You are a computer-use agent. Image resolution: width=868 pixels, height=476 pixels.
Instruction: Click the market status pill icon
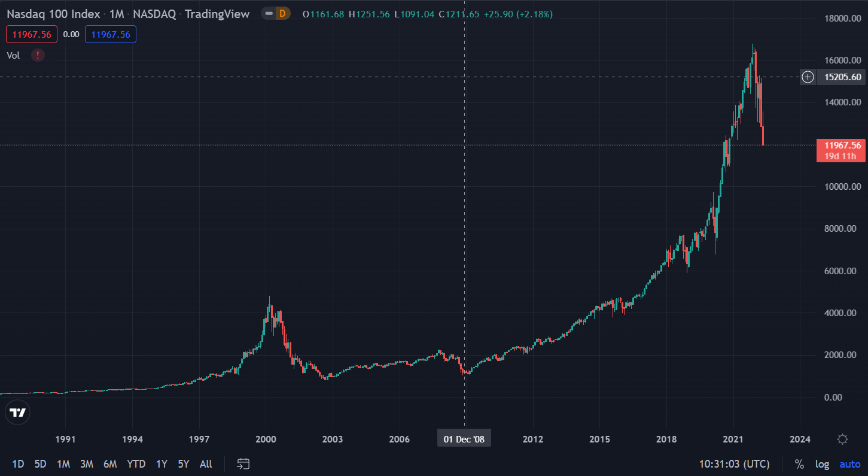click(269, 14)
